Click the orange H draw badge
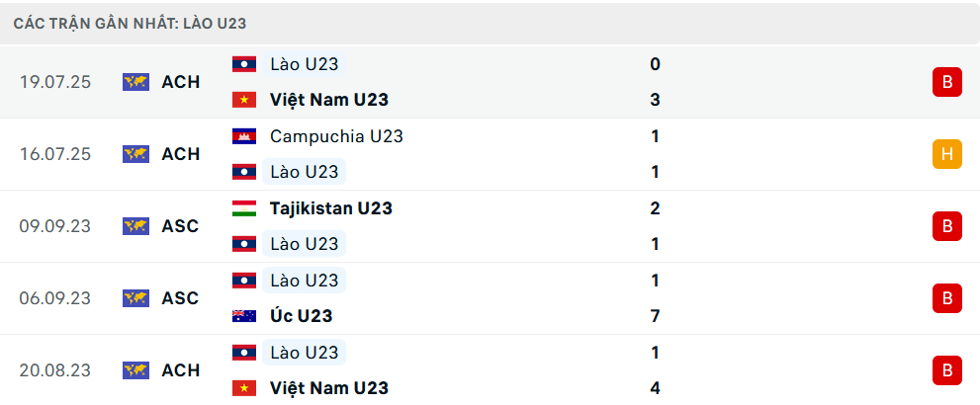 [x=946, y=154]
